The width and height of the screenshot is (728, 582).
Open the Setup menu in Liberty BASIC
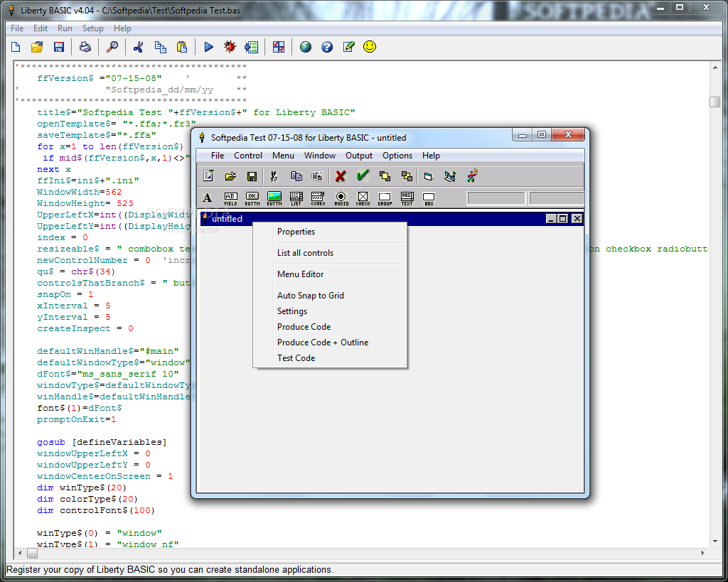[x=92, y=28]
